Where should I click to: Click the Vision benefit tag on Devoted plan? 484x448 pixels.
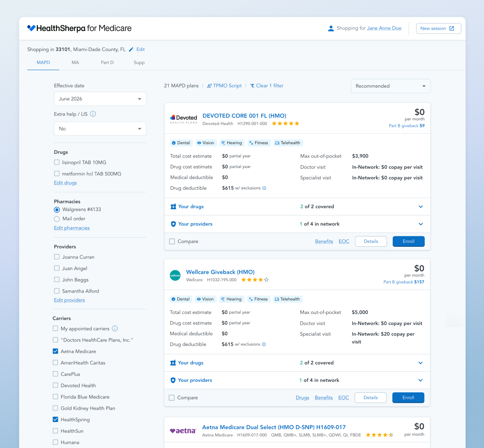(x=206, y=143)
